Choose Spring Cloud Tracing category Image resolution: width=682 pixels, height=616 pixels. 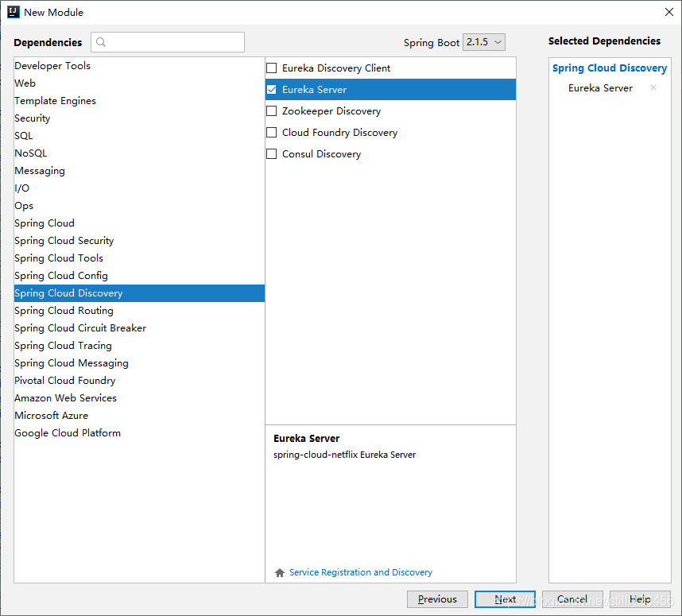click(x=139, y=346)
